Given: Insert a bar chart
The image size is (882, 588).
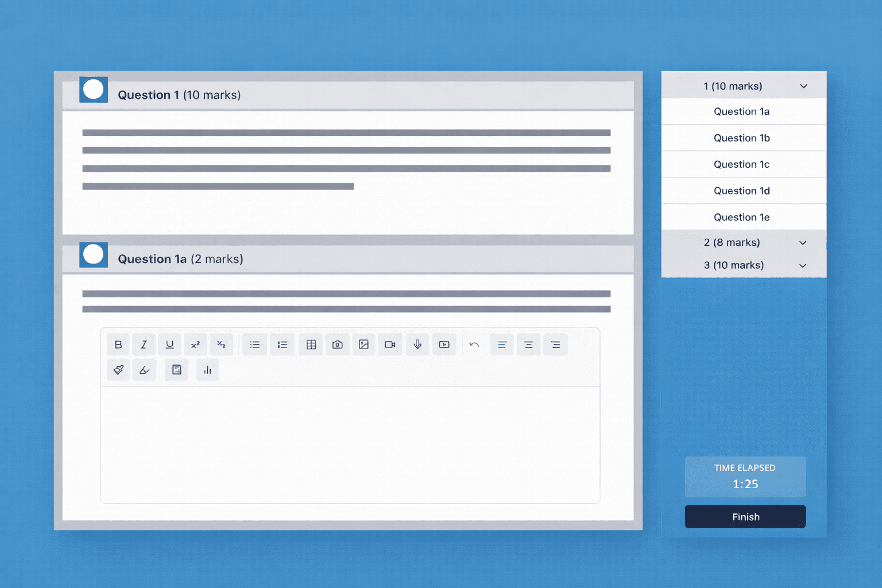Looking at the screenshot, I should pos(207,370).
